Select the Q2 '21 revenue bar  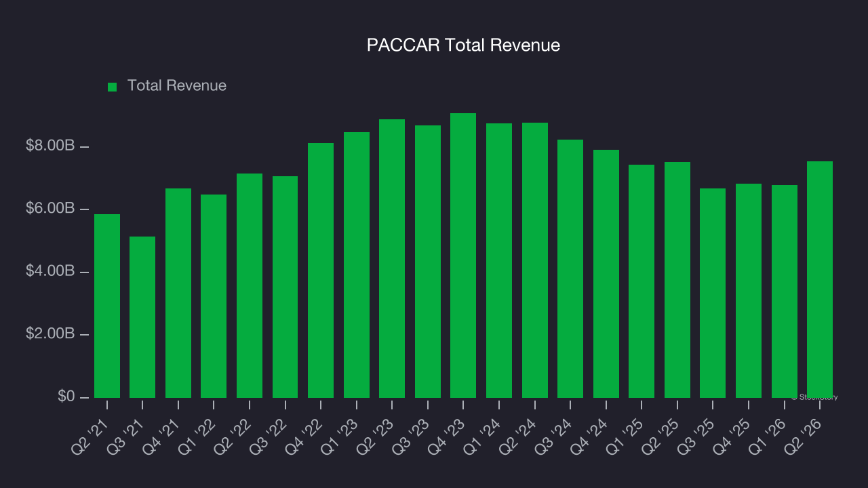coord(107,306)
